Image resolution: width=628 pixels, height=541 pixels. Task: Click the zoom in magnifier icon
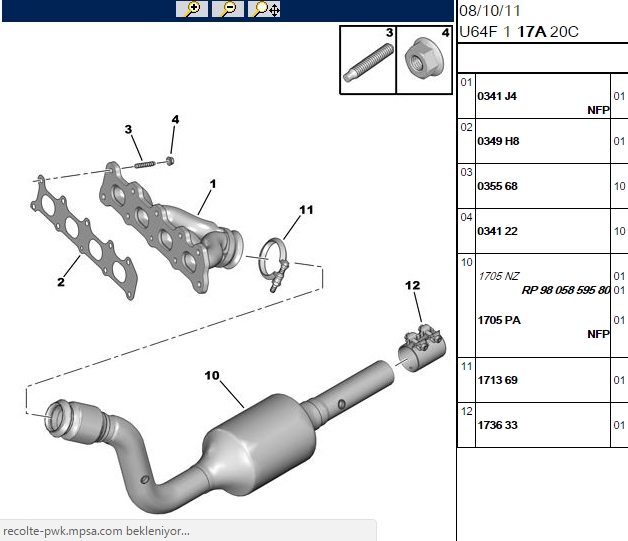click(x=192, y=9)
